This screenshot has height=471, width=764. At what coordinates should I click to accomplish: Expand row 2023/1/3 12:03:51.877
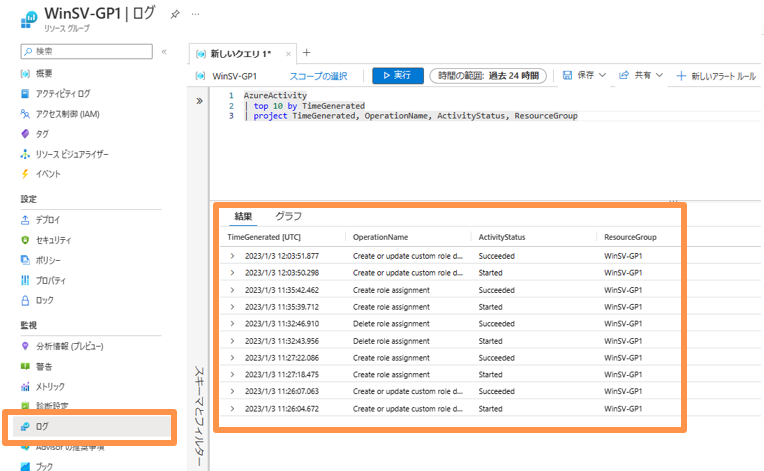click(x=232, y=256)
